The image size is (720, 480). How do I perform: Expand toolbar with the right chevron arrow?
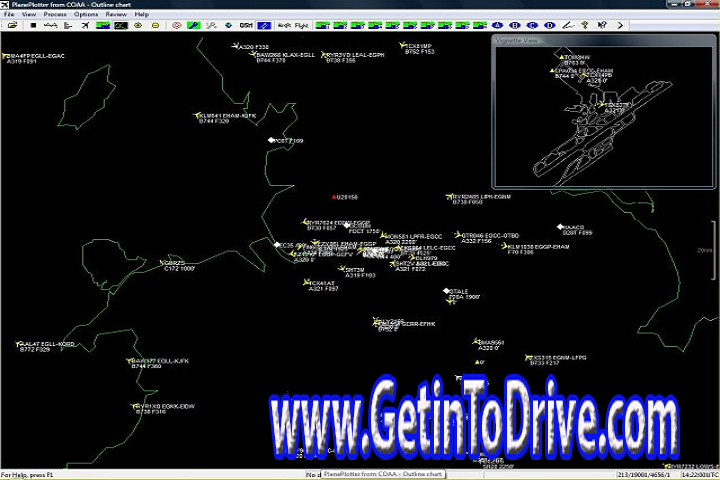coord(620,25)
